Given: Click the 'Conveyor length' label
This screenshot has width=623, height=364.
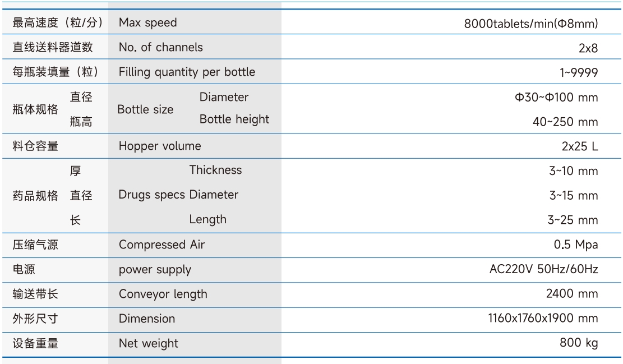Looking at the screenshot, I should click(x=163, y=294).
